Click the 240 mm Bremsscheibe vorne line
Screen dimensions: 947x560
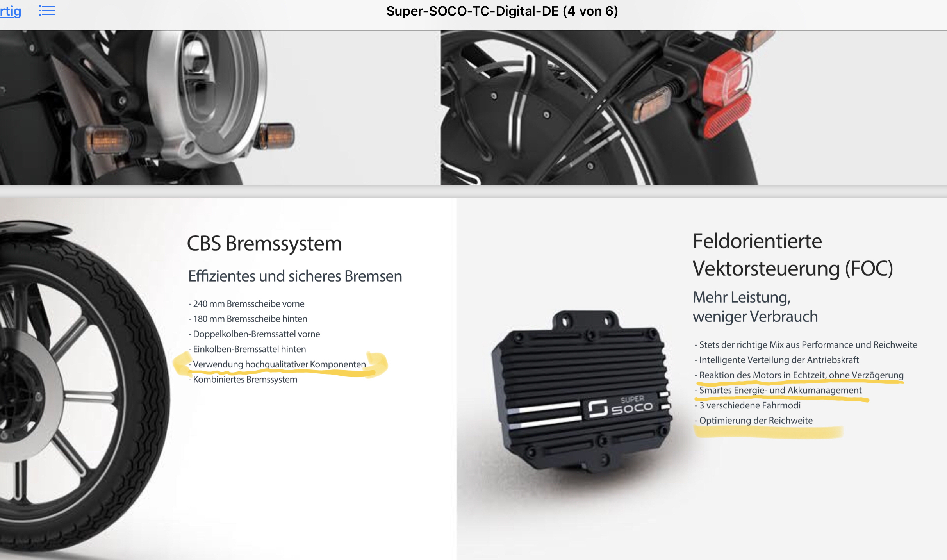(x=246, y=304)
